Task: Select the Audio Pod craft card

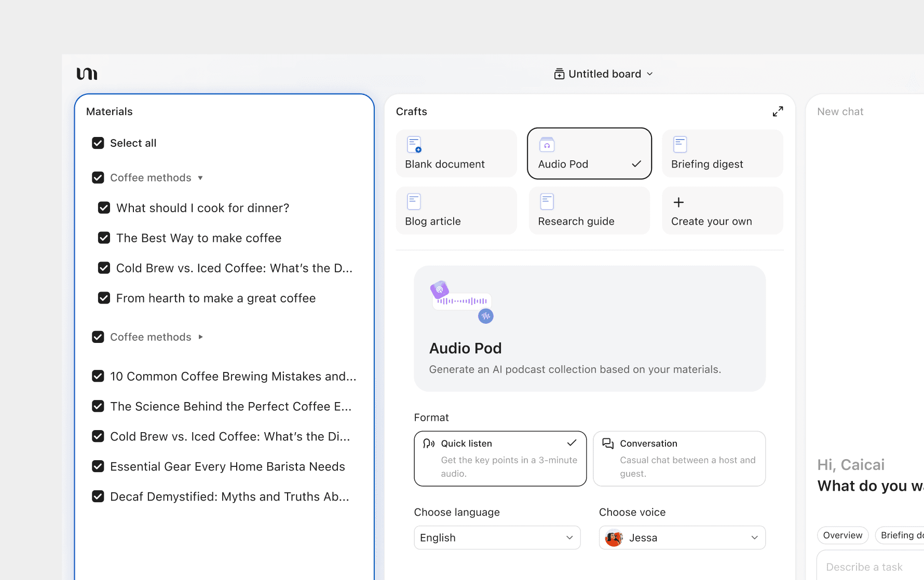Action: [x=589, y=154]
